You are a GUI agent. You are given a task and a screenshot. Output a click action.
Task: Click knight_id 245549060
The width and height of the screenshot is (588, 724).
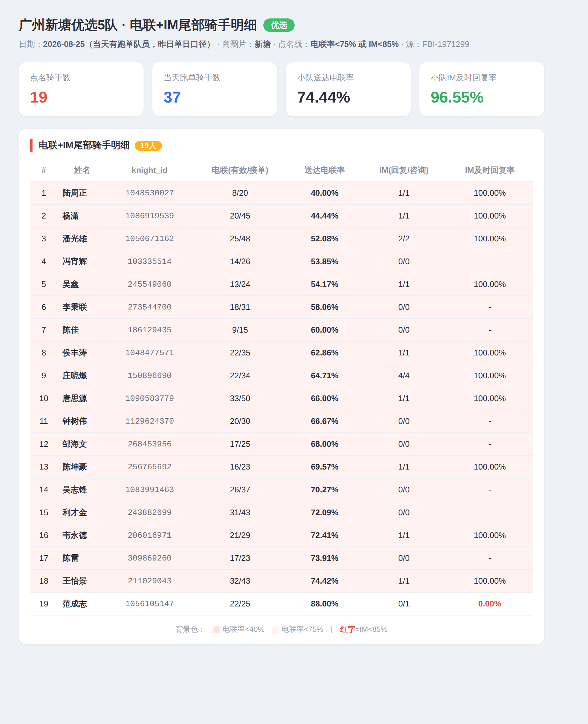pyautogui.click(x=150, y=284)
